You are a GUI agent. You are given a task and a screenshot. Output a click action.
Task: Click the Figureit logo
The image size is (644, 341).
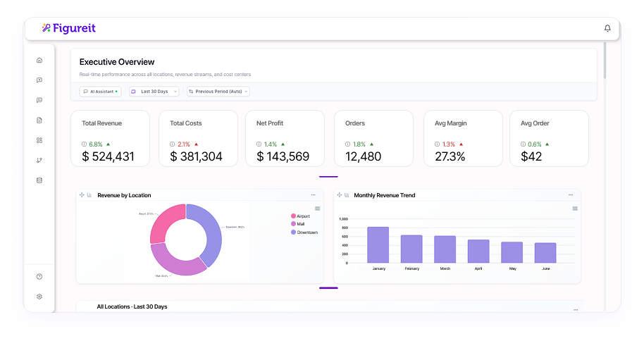[68, 28]
